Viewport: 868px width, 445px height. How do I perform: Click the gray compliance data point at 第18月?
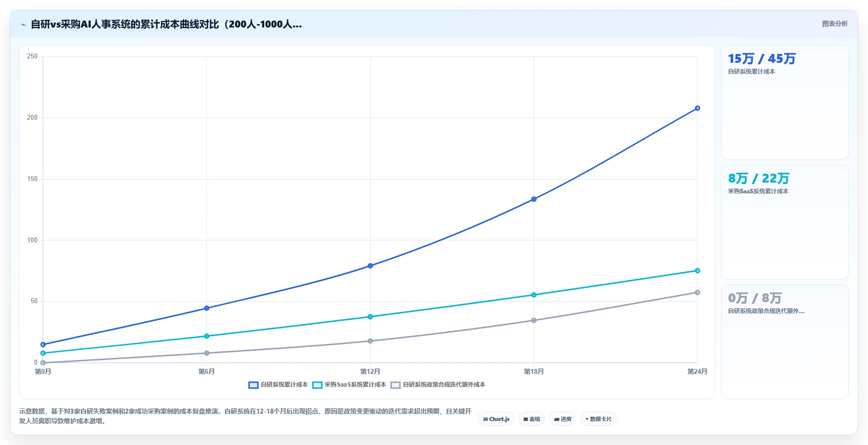click(x=534, y=320)
